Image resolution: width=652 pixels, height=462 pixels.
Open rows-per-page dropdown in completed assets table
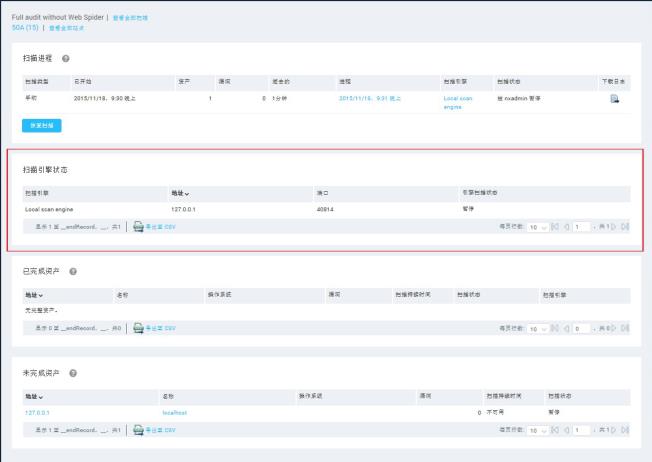[x=538, y=328]
